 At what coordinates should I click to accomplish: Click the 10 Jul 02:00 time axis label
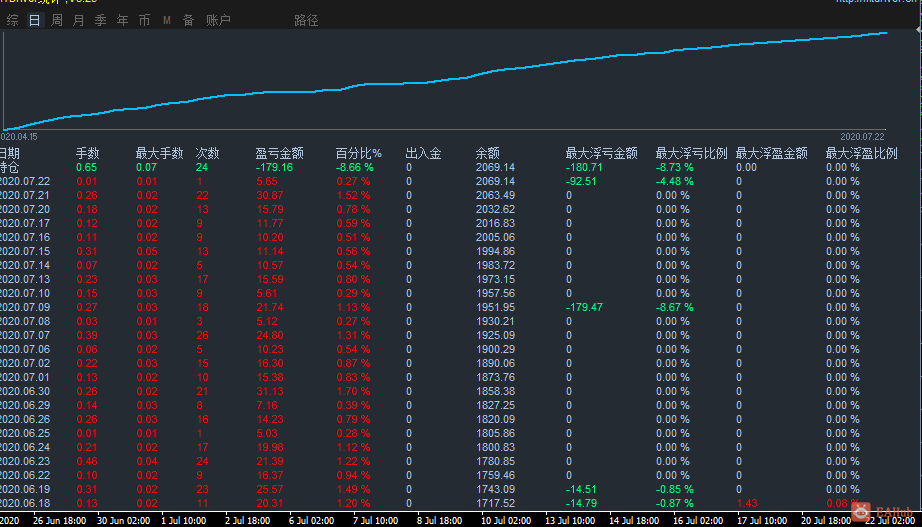pos(506,521)
